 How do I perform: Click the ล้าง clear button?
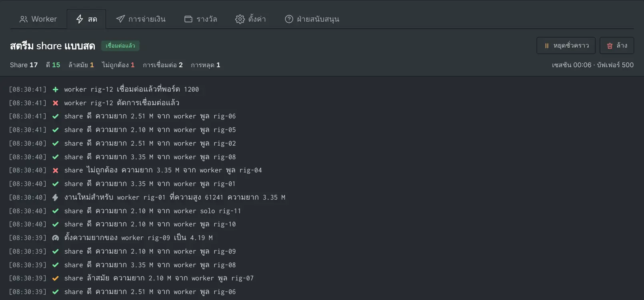(x=617, y=46)
